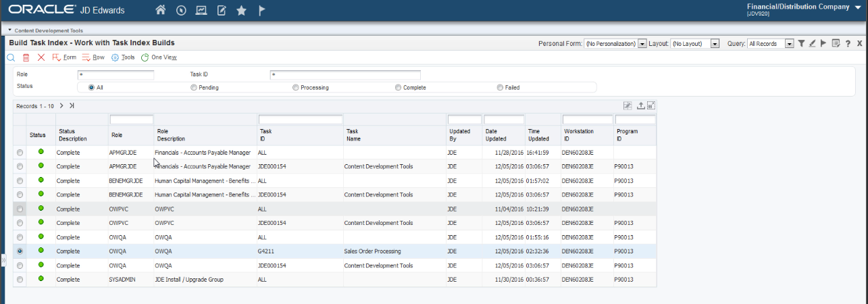Open Help with the question mark icon
The width and height of the screenshot is (868, 304).
point(848,43)
